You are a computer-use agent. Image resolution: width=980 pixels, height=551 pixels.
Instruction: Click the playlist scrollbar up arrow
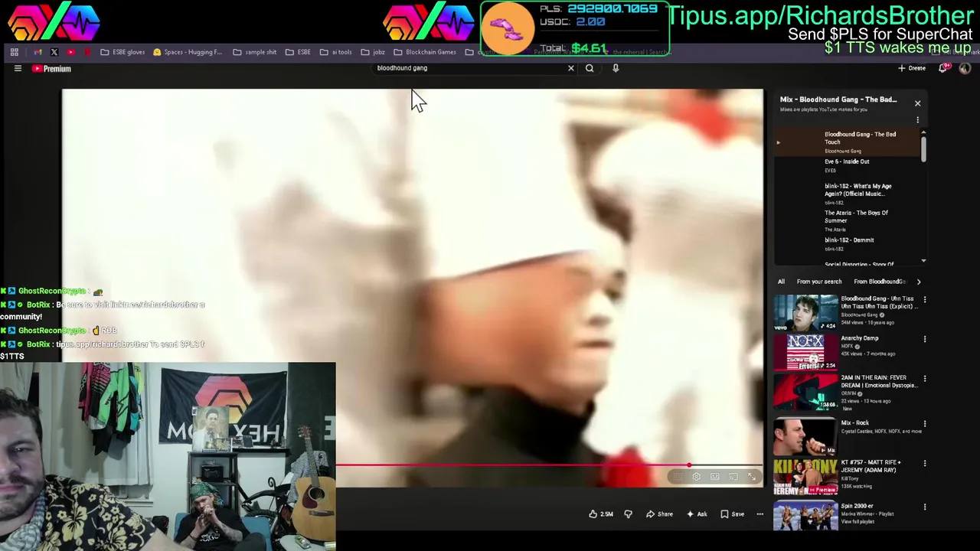923,133
